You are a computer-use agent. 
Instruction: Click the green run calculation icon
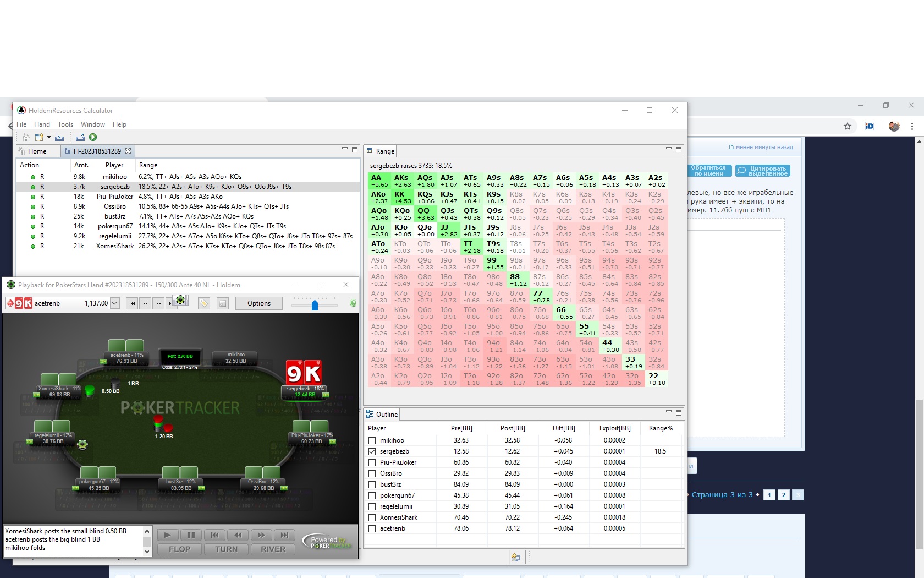(93, 137)
